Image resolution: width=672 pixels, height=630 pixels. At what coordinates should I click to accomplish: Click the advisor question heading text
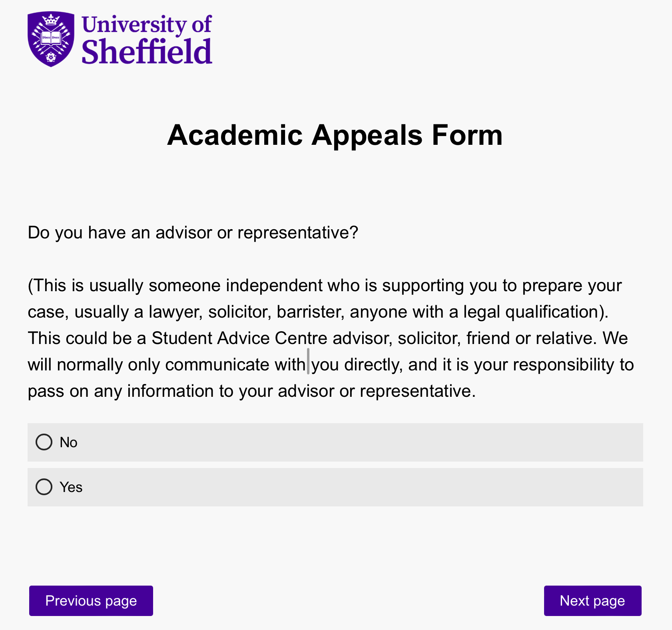(193, 232)
